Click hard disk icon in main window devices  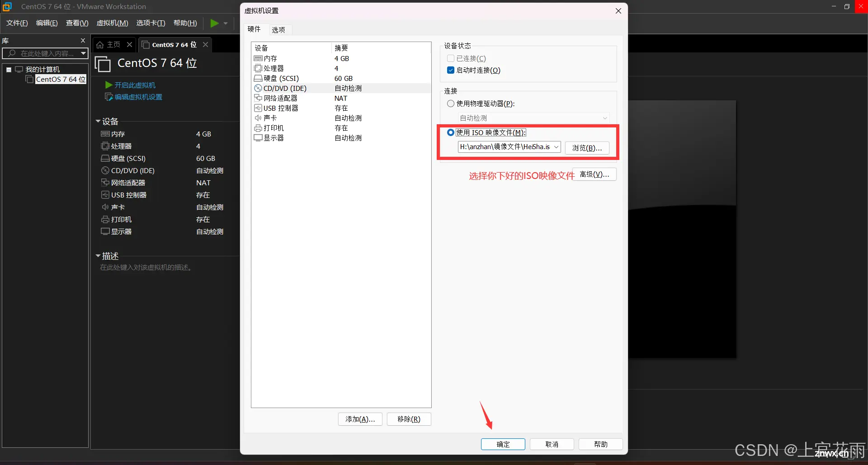pos(105,158)
